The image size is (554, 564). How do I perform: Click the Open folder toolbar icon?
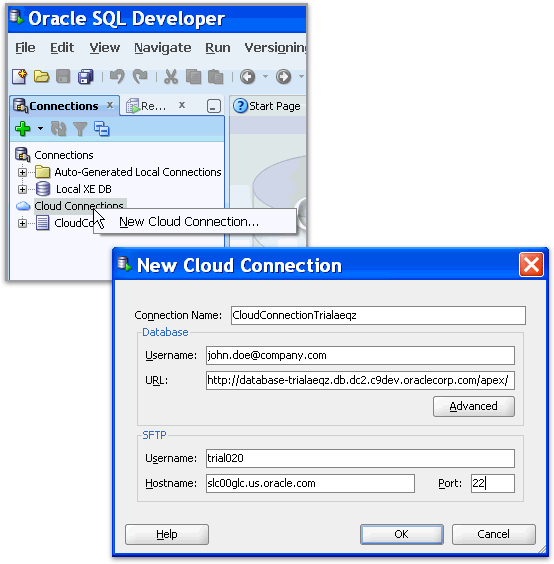click(41, 77)
